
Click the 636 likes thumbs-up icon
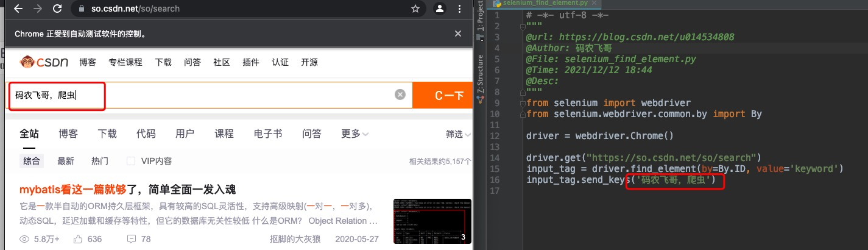78,239
